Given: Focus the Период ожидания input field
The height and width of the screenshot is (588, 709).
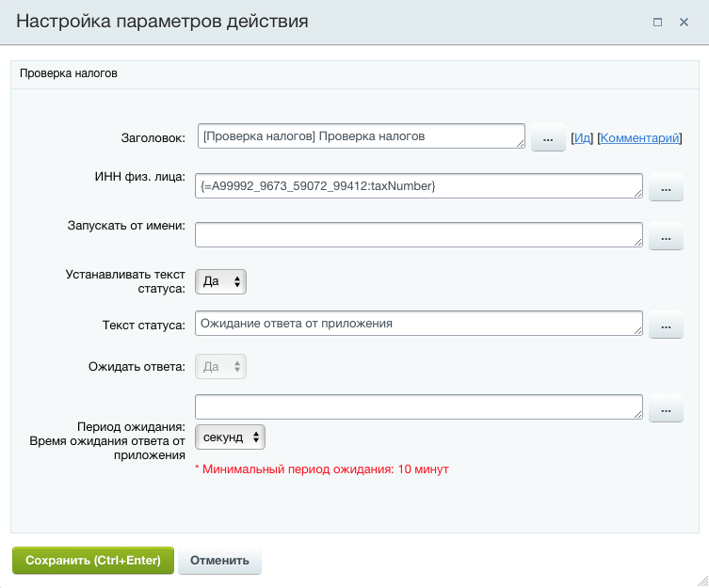Looking at the screenshot, I should (x=418, y=407).
